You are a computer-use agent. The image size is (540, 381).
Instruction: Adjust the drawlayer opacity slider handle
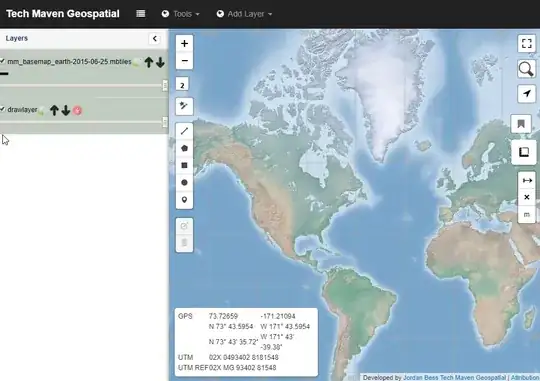tap(165, 122)
